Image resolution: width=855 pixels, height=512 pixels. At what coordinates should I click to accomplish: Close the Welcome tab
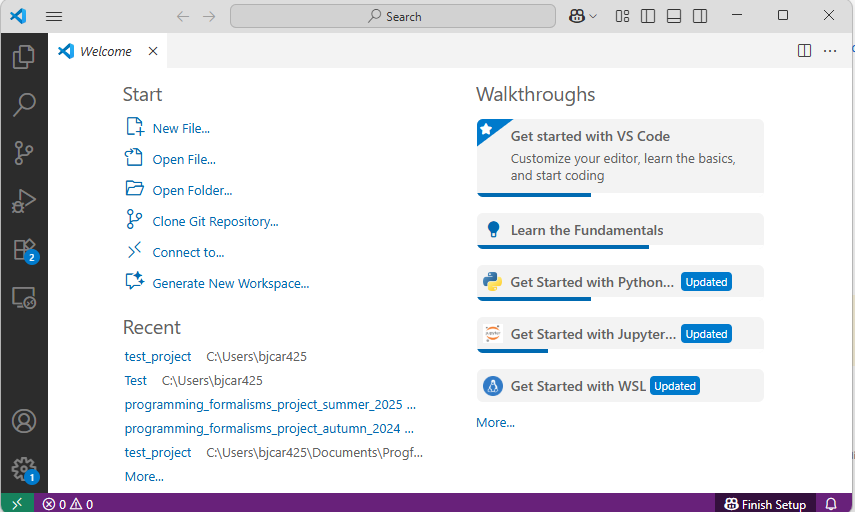(x=153, y=51)
